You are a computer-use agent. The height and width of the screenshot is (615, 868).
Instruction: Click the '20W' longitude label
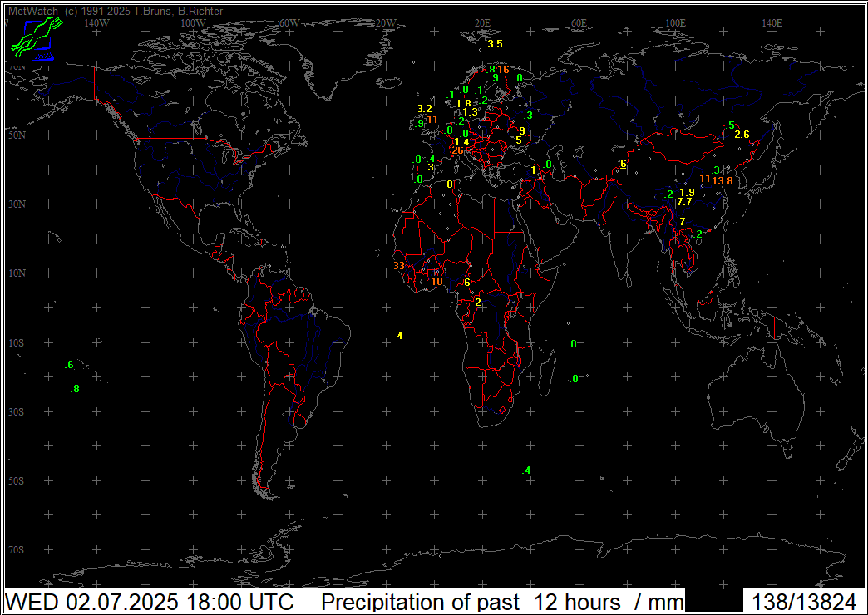point(386,22)
